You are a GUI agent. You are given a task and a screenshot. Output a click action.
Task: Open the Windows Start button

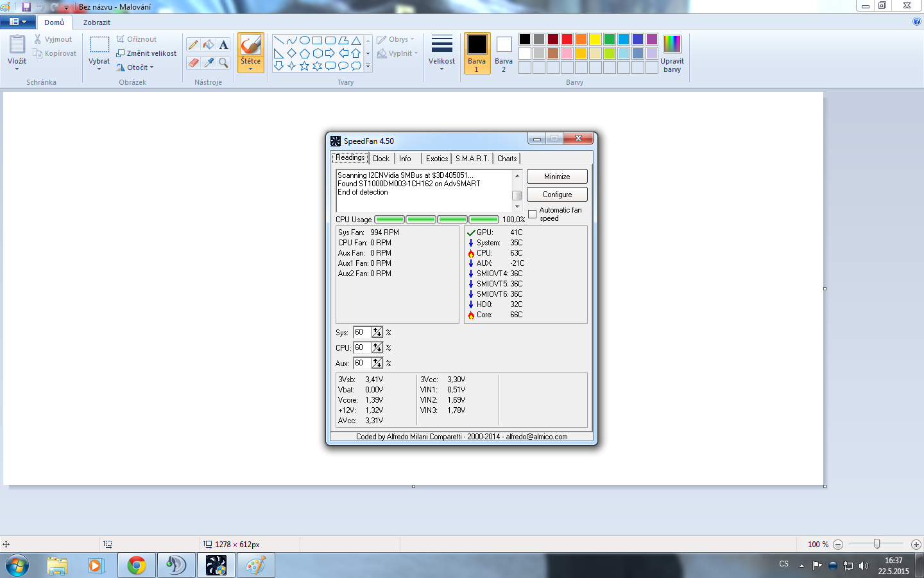tap(17, 566)
